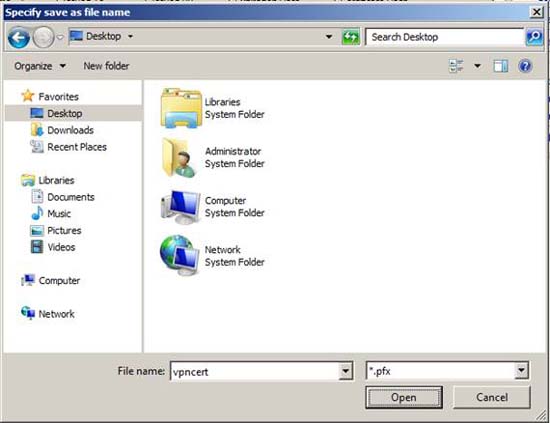The height and width of the screenshot is (423, 550).
Task: Select Downloads in Favorites sidebar
Action: pyautogui.click(x=70, y=130)
